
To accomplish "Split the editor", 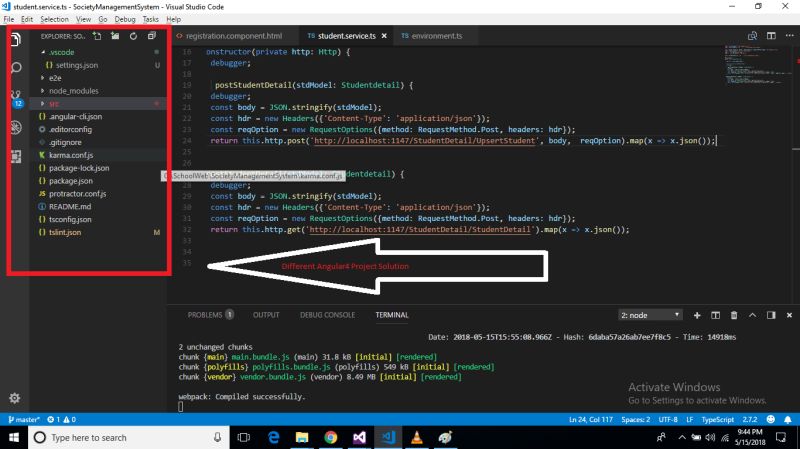I will 771,36.
